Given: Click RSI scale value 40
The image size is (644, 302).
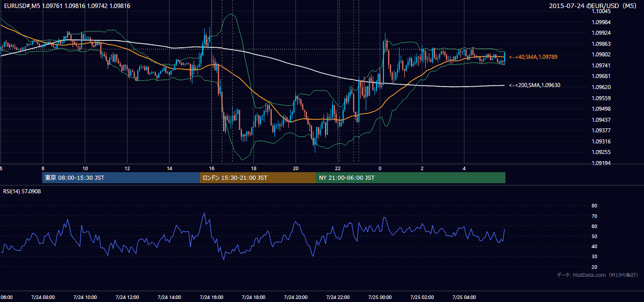Looking at the screenshot, I should click(x=594, y=246).
